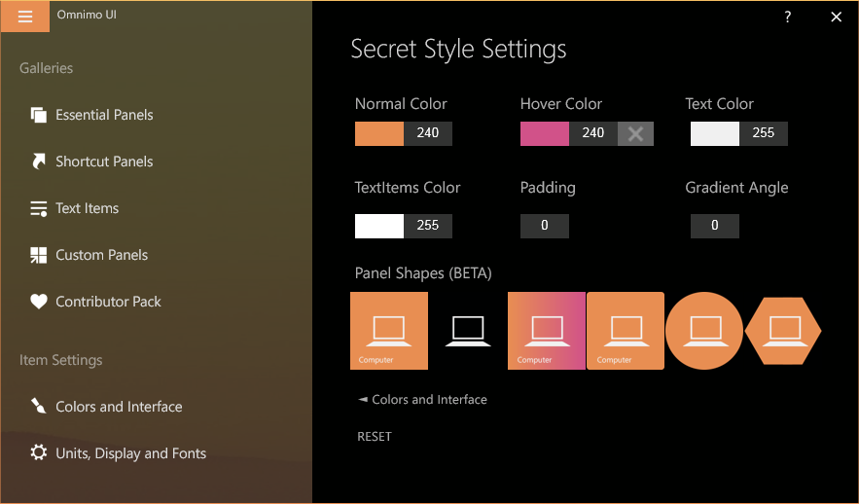The image size is (859, 504).
Task: Click the RESET button
Action: [375, 437]
